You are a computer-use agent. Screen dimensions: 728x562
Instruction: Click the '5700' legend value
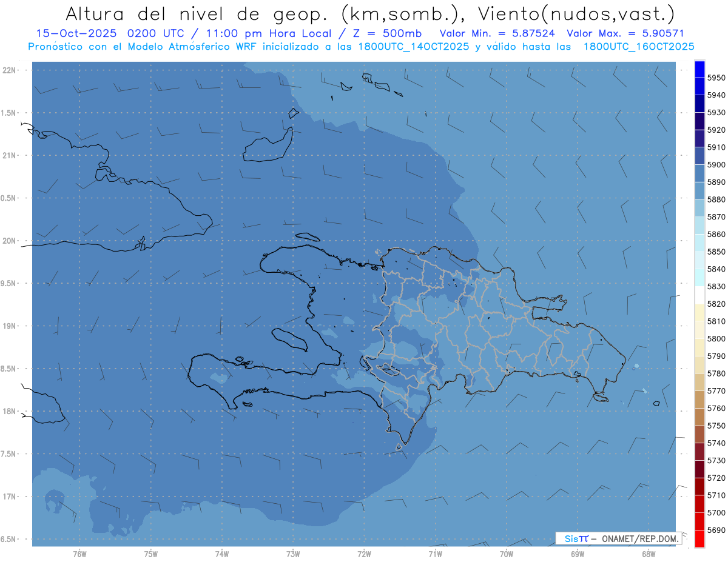tap(716, 513)
